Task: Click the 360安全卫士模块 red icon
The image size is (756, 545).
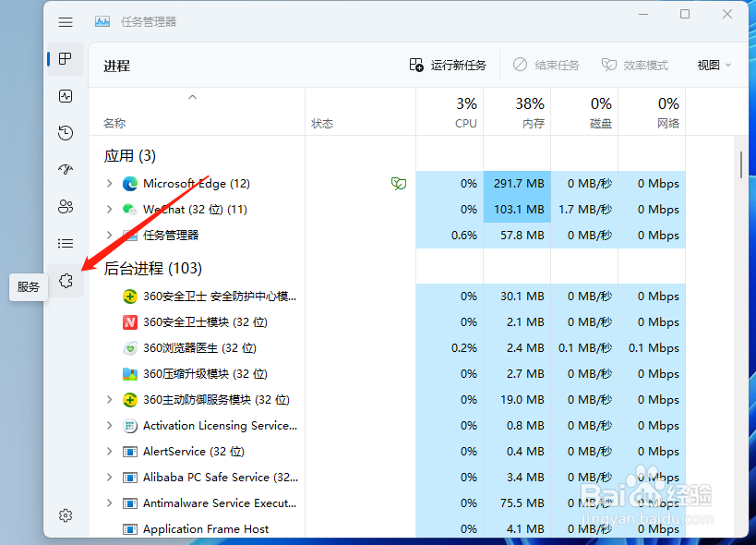Action: [130, 322]
